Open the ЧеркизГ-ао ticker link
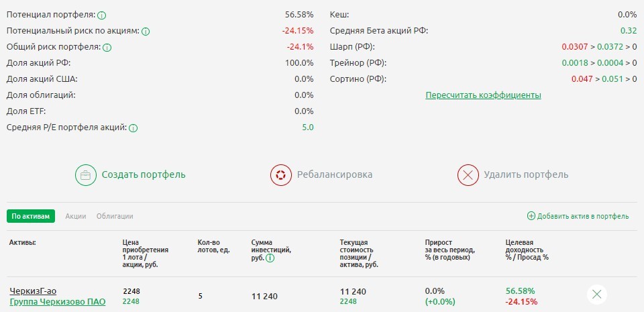 click(x=33, y=291)
